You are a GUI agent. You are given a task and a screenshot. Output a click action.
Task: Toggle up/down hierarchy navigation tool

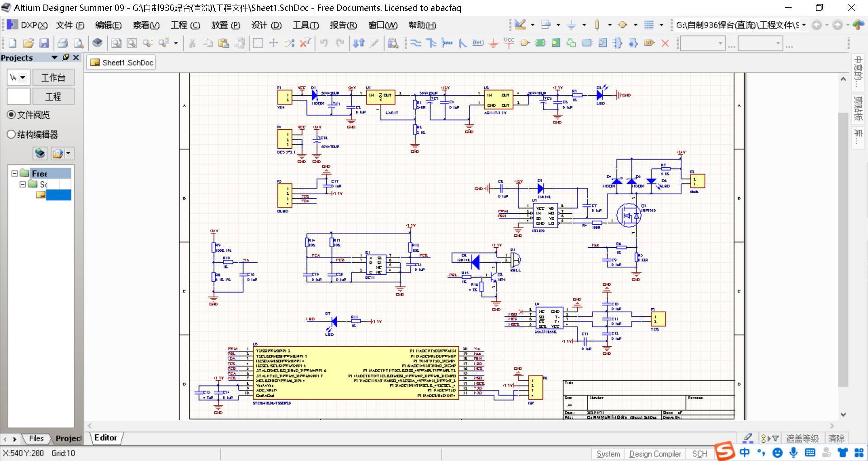click(x=359, y=43)
